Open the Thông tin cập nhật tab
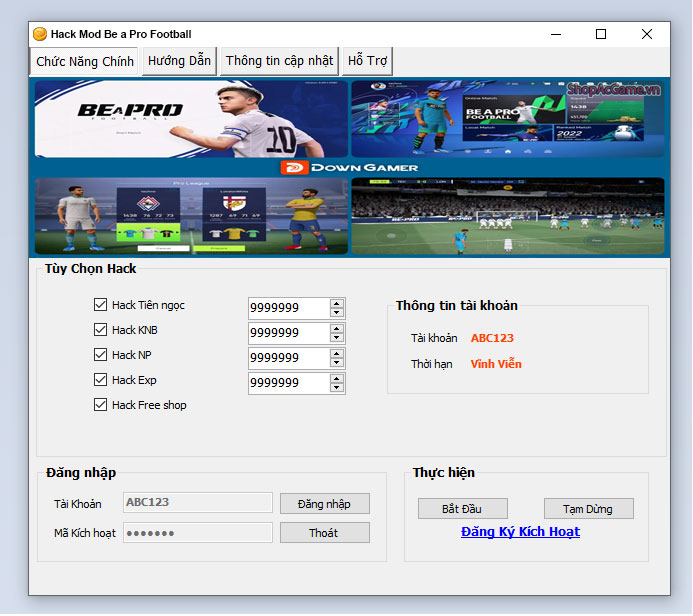693x616 pixels. point(279,61)
